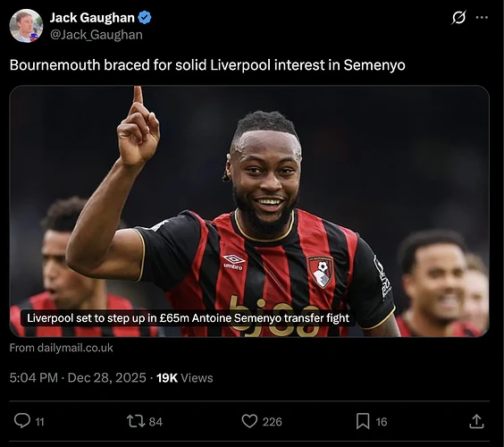Repost the tweet via the retweet icon
This screenshot has height=447, width=504.
(136, 421)
